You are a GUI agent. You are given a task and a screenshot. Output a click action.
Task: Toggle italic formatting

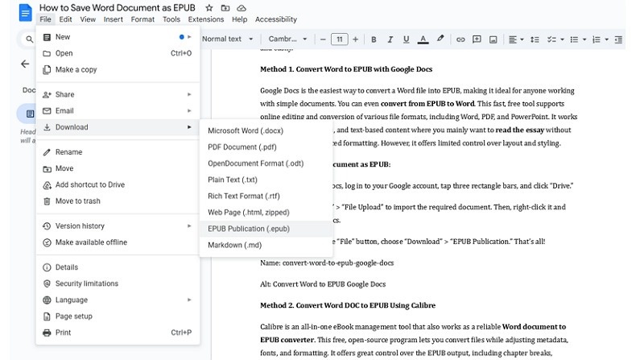390,39
